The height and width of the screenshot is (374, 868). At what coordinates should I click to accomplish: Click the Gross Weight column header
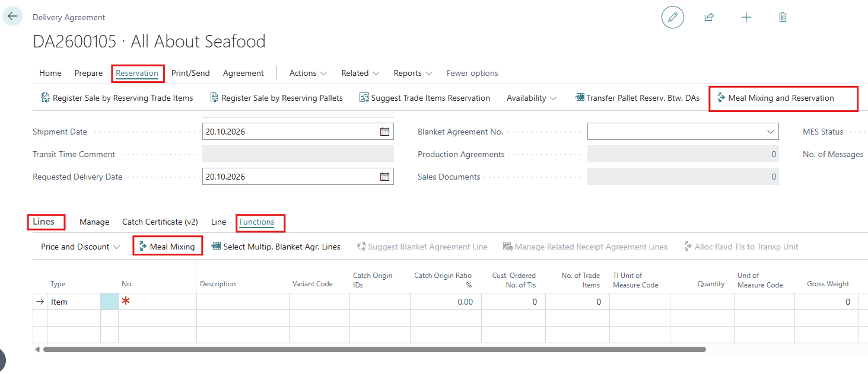828,284
